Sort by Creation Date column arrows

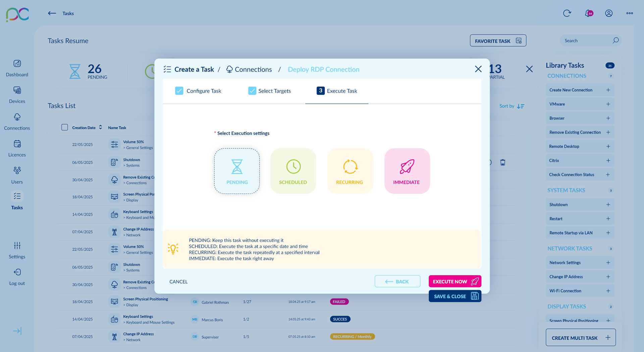[x=100, y=127]
